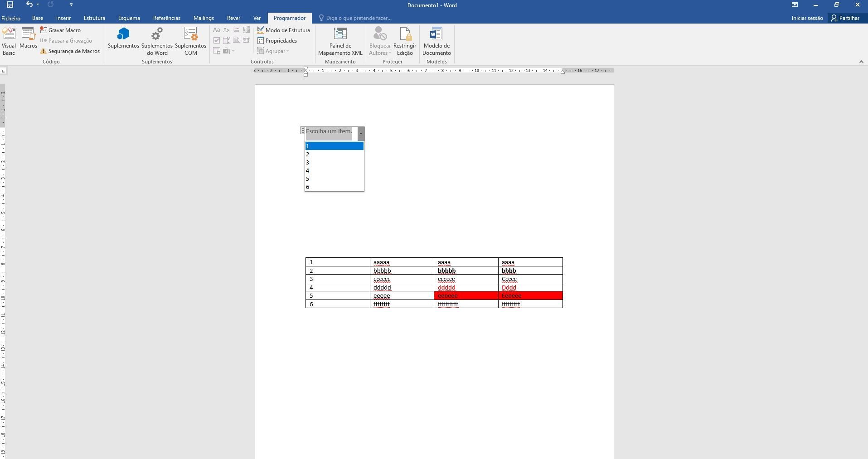Image resolution: width=868 pixels, height=459 pixels.
Task: Start Gravar Macro recording
Action: [60, 30]
